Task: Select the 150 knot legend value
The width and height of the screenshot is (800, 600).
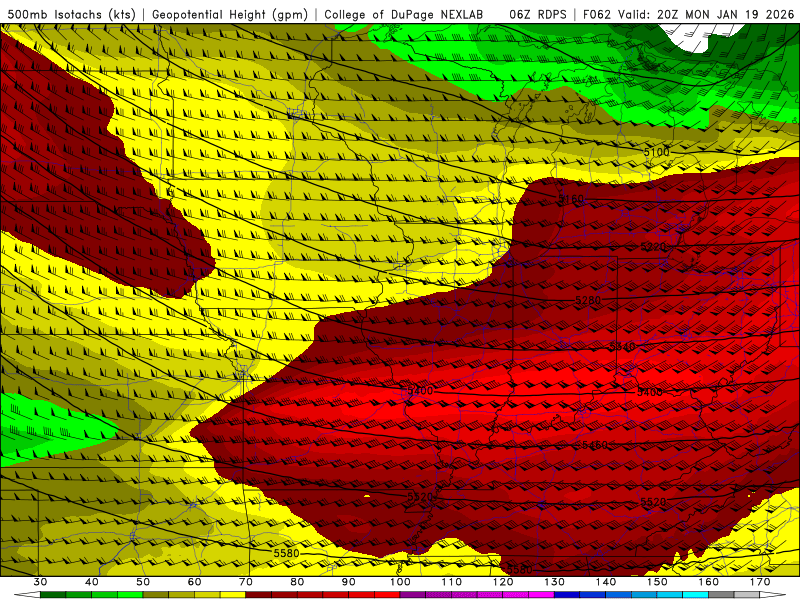Action: tap(657, 582)
